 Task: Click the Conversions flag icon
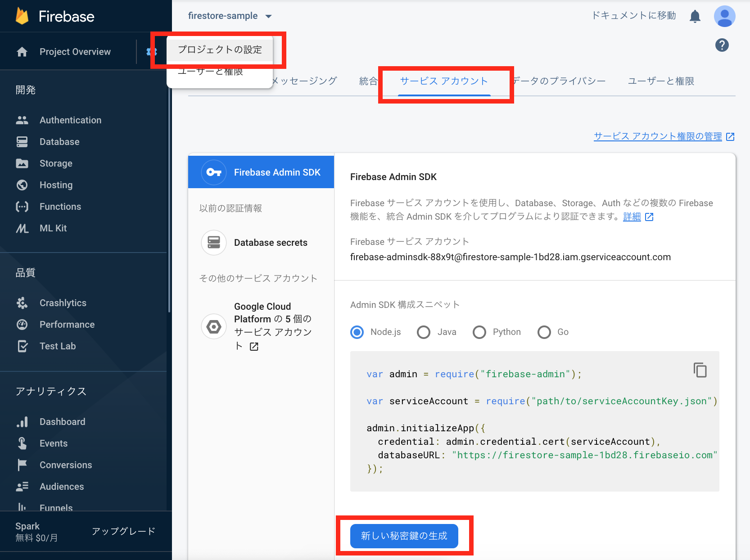[22, 465]
